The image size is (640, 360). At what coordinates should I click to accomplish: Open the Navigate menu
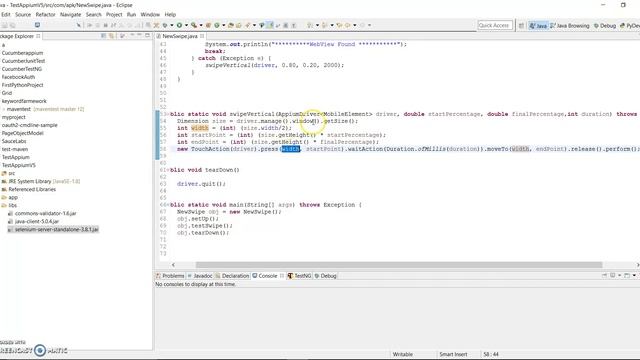coord(70,14)
